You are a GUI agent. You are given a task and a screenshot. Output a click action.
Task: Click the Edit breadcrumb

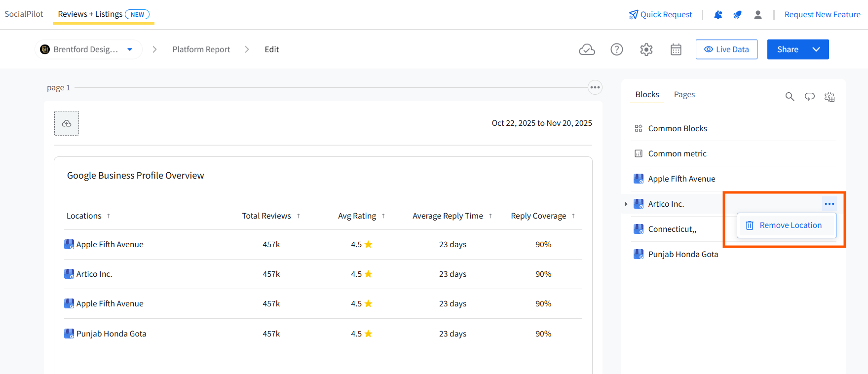click(x=272, y=49)
